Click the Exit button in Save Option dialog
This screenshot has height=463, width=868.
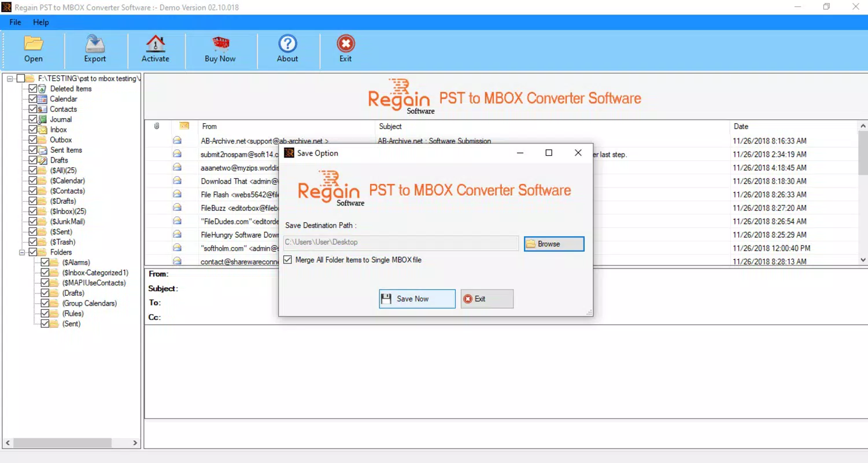pyautogui.click(x=487, y=299)
